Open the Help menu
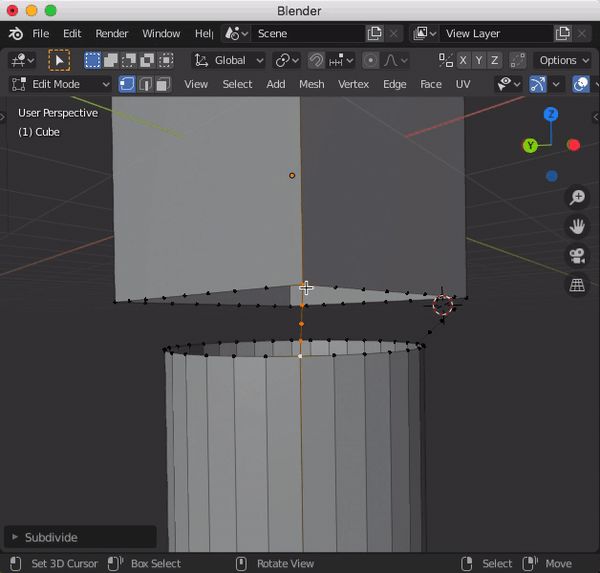Viewport: 600px width, 573px height. (204, 34)
